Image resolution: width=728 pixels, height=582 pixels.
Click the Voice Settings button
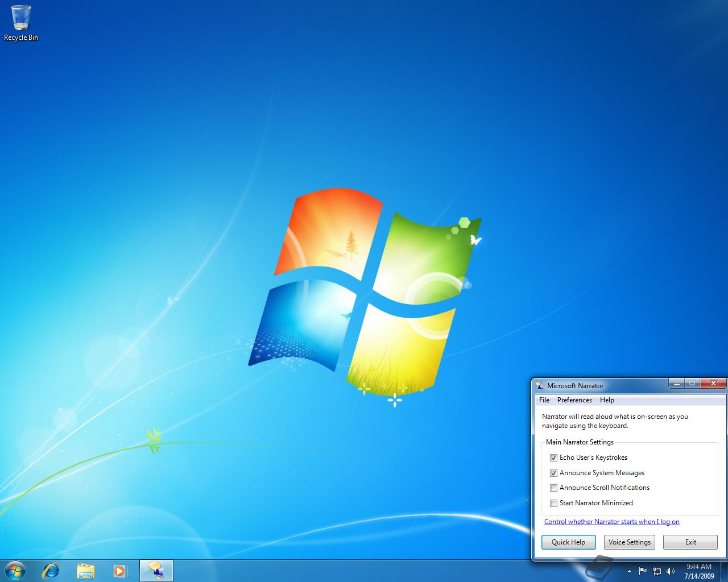pos(629,542)
